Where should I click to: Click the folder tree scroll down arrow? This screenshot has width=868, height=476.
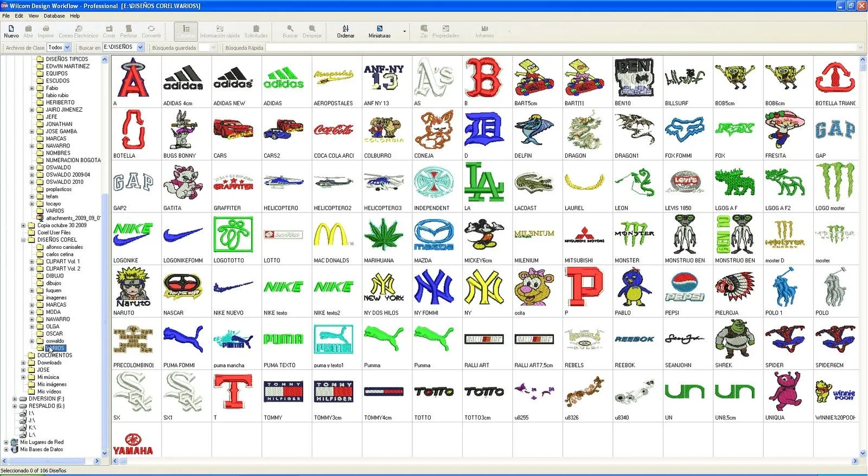tap(105, 453)
